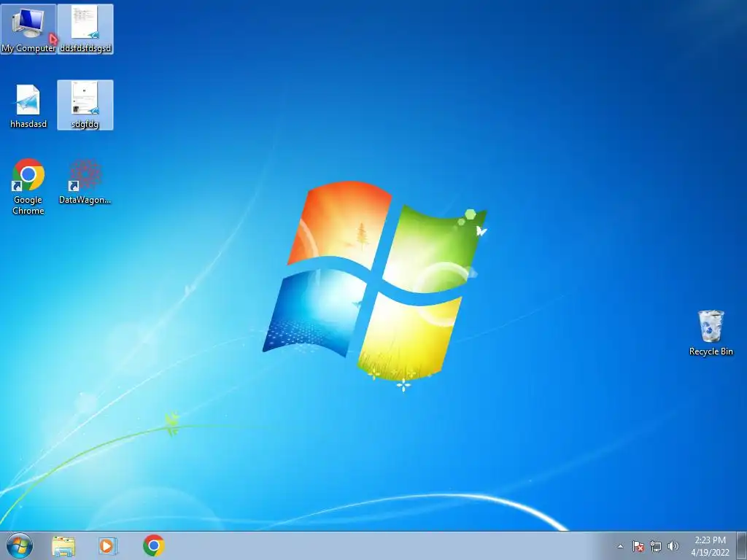The width and height of the screenshot is (747, 560).
Task: Select the ddsfdsfdsgsd file icon
Action: [x=85, y=28]
